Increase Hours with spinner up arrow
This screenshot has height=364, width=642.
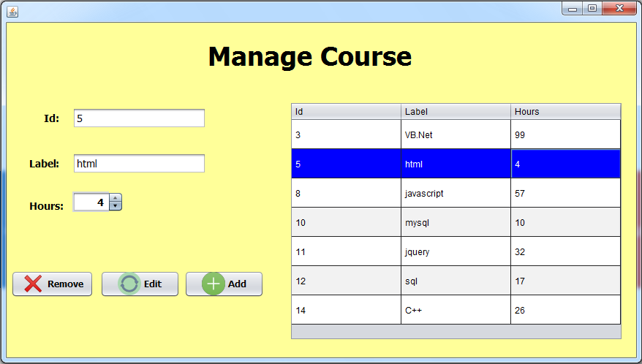(x=116, y=198)
